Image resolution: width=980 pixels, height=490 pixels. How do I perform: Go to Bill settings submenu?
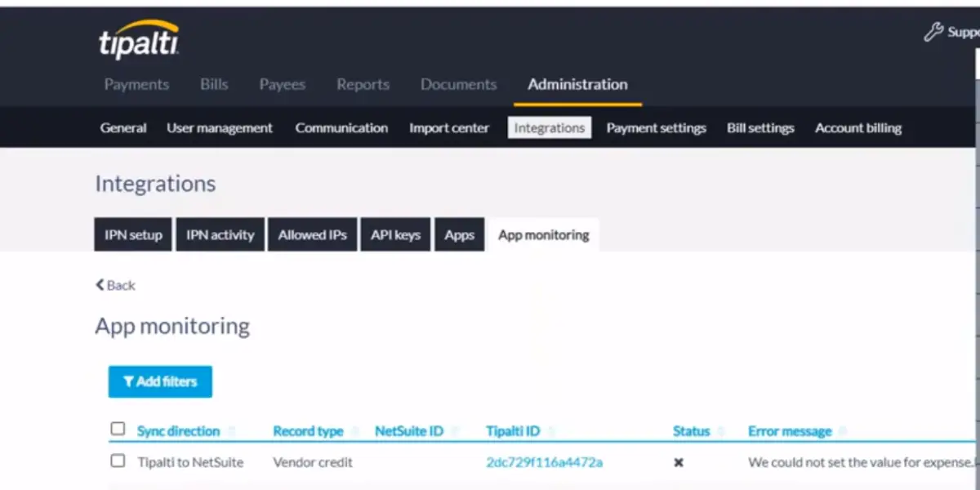(x=760, y=127)
